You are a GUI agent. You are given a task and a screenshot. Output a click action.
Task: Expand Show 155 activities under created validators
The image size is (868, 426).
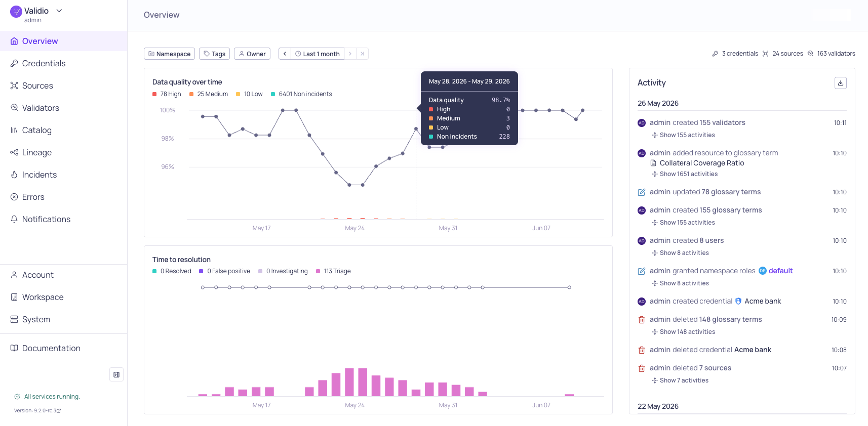tap(683, 135)
